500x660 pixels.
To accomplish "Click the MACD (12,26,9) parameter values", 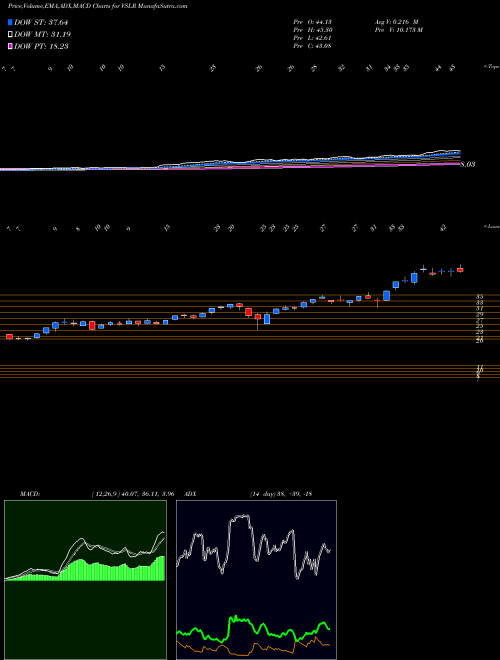I will 133,494.
